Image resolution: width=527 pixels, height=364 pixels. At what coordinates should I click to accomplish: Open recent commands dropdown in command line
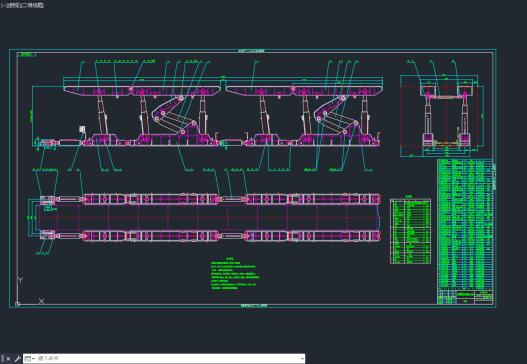(x=30, y=359)
